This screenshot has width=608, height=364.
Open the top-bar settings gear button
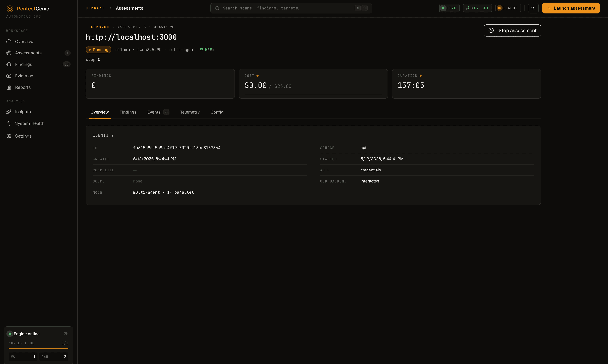[533, 8]
